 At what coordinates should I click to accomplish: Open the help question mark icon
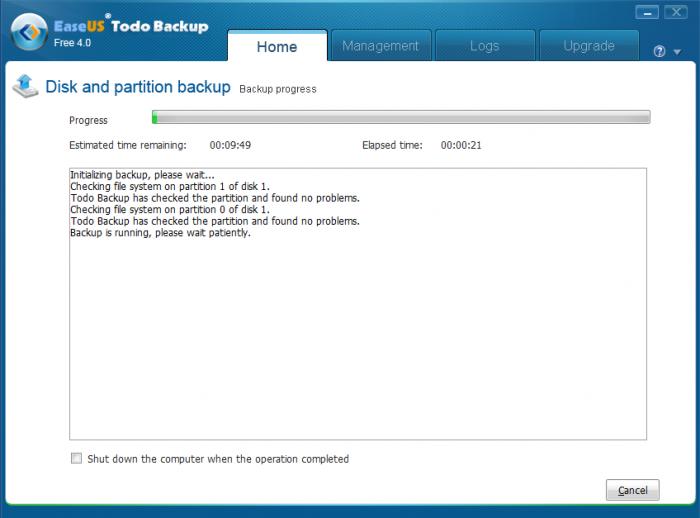659,51
